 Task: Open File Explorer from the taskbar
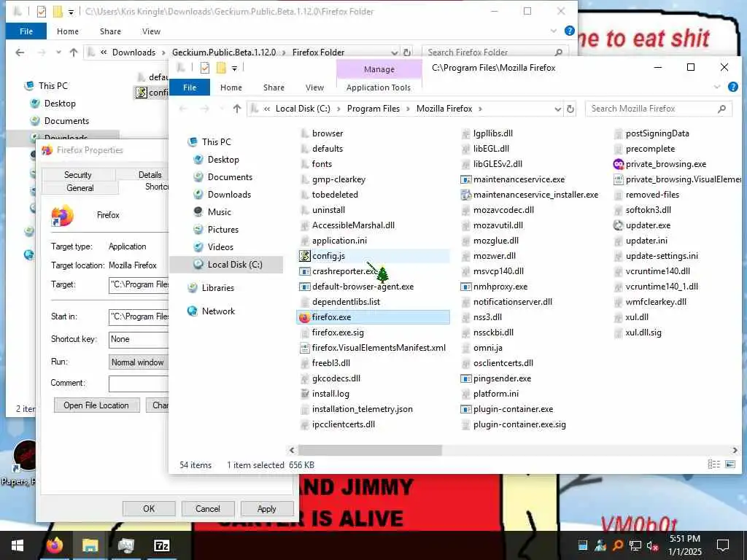pyautogui.click(x=90, y=545)
